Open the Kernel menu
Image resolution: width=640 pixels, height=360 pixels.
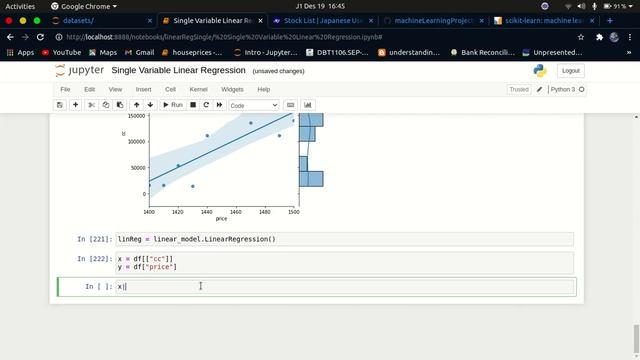198,89
